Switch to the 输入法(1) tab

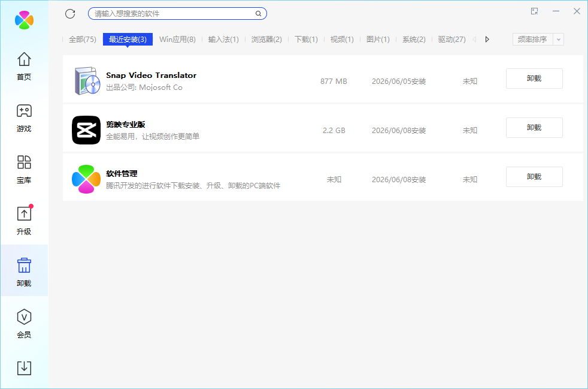coord(223,39)
